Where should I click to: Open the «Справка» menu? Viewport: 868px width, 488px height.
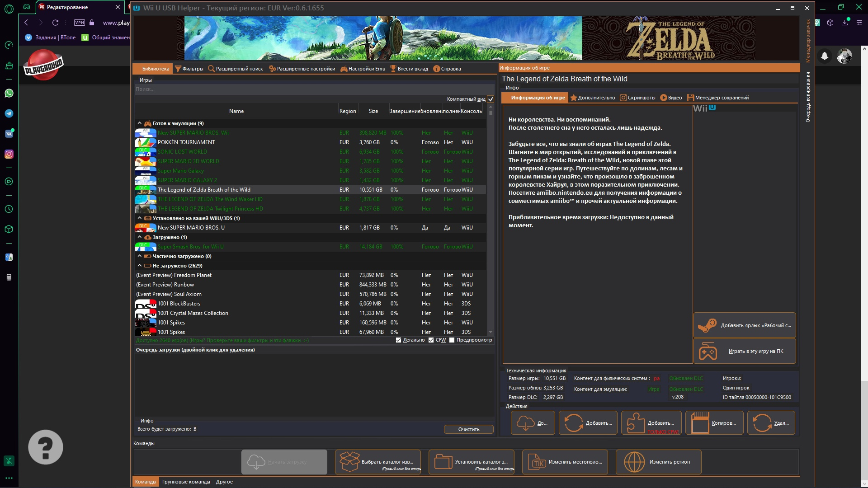[447, 69]
